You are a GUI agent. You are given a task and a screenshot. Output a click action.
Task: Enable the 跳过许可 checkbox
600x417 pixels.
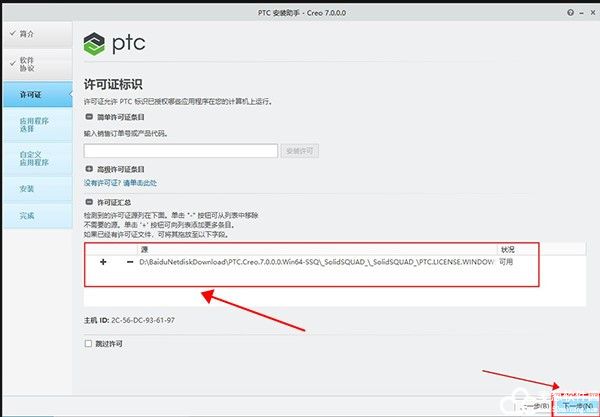coord(88,344)
